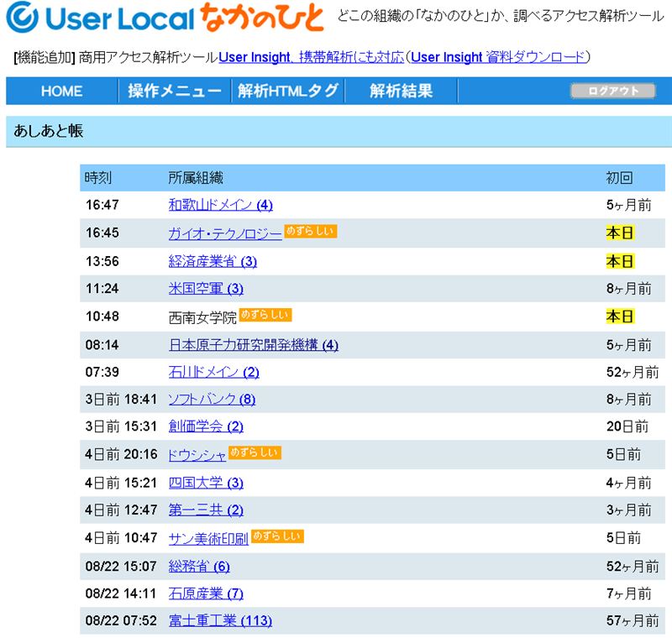Open the 経済産業省 (3) link
Image resolution: width=672 pixels, height=638 pixels.
pyautogui.click(x=213, y=261)
